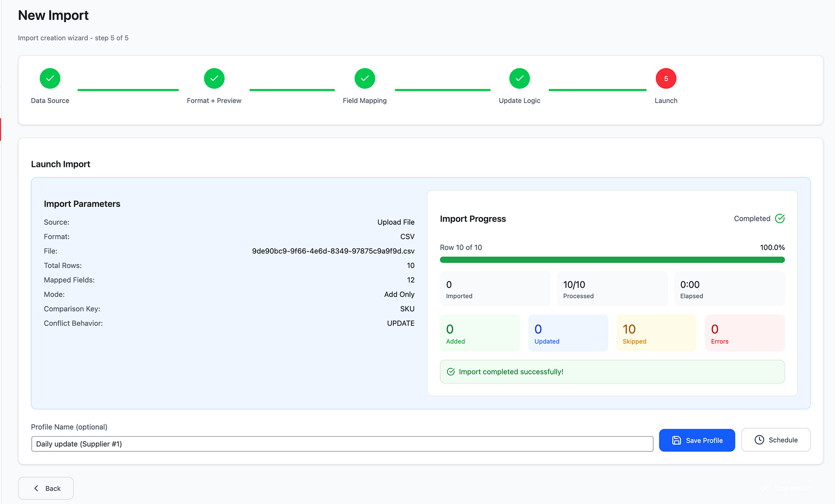This screenshot has width=835, height=504.
Task: Click the back chevron arrow icon
Action: tap(37, 488)
